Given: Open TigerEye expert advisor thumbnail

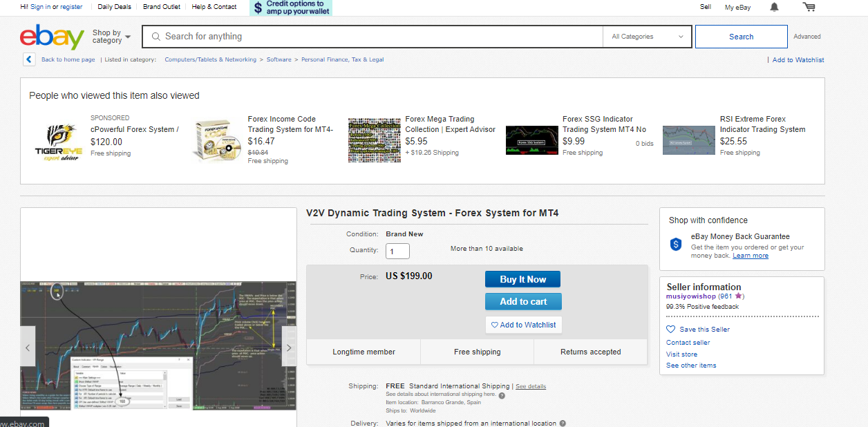Looking at the screenshot, I should 59,142.
